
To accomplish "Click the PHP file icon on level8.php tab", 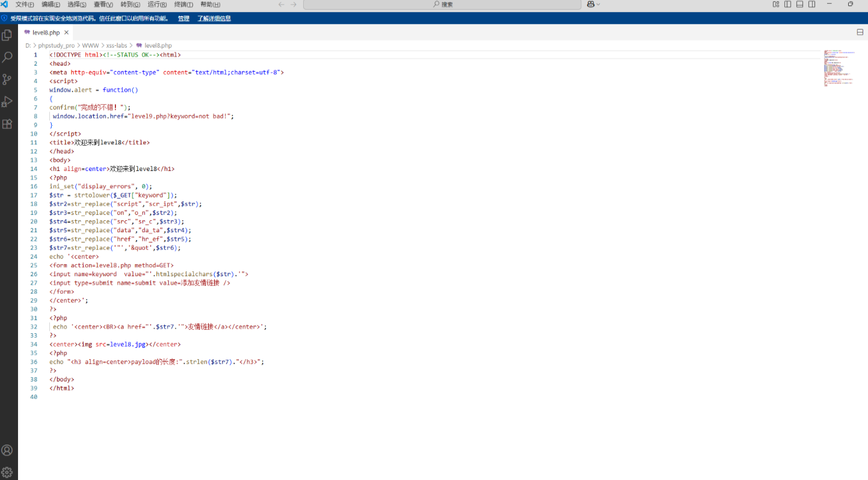I will (27, 32).
